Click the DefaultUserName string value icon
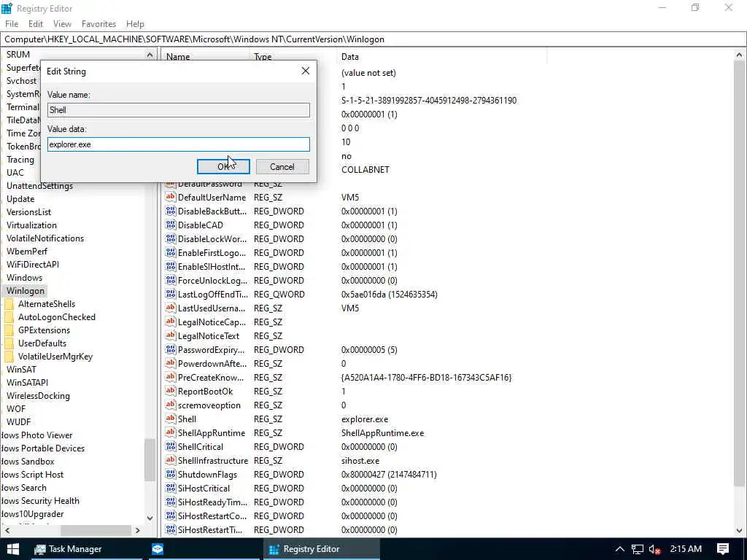The image size is (747, 560). pyautogui.click(x=171, y=197)
